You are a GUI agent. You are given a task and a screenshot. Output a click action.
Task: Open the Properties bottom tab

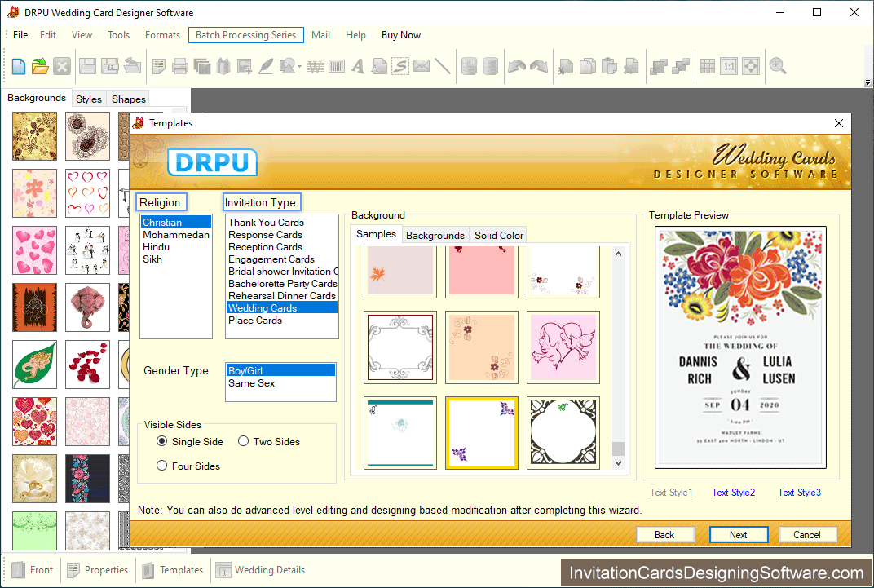pyautogui.click(x=98, y=569)
